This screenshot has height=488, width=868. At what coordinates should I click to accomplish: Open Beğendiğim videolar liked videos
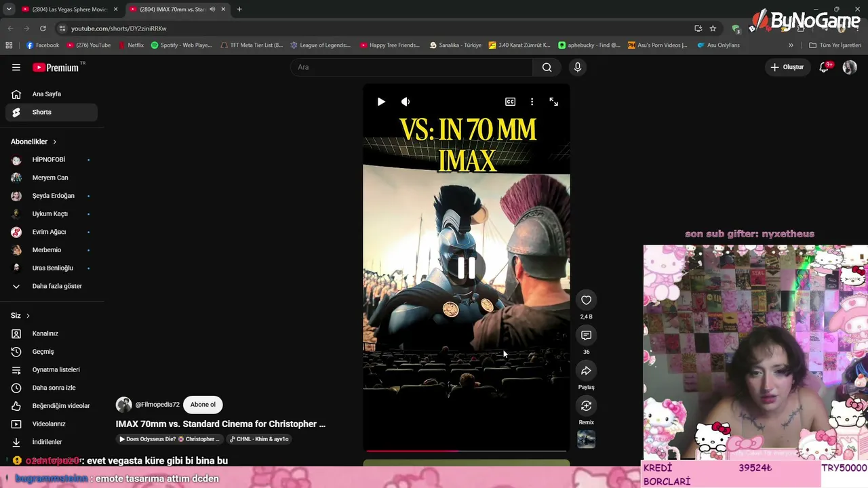point(52,406)
